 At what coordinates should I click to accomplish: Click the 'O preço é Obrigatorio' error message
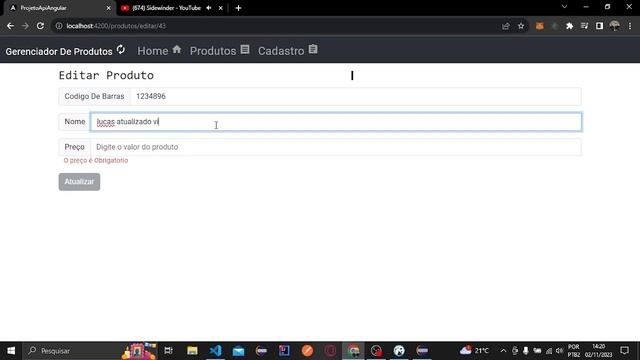(96, 160)
